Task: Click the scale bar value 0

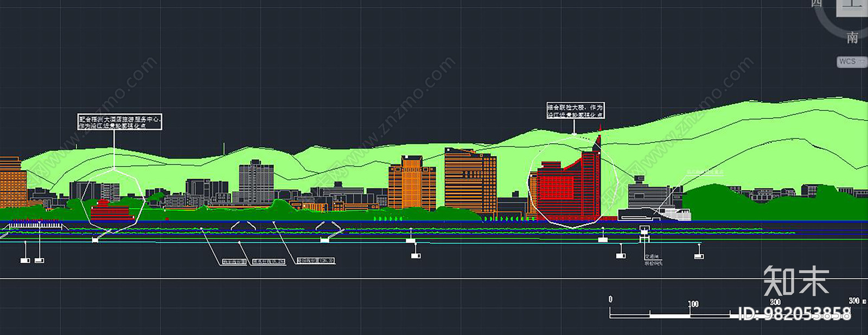Action: click(610, 299)
